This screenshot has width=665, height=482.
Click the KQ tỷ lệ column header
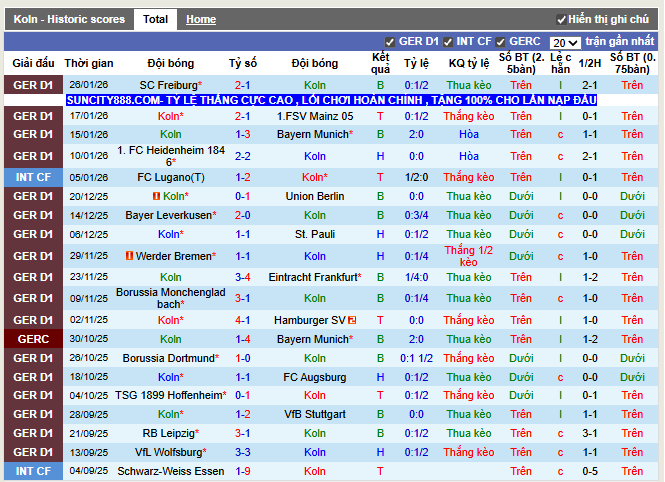pyautogui.click(x=469, y=63)
